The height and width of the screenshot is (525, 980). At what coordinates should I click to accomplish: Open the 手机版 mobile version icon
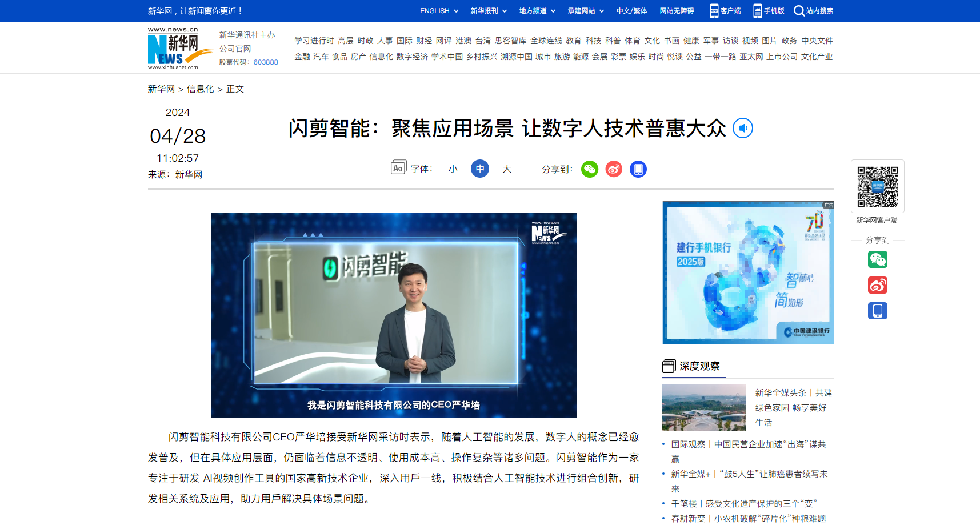pos(758,11)
